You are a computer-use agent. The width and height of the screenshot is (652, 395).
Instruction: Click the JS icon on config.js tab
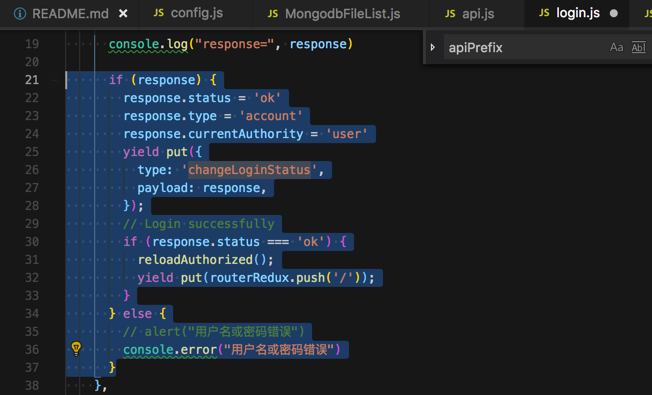point(158,13)
